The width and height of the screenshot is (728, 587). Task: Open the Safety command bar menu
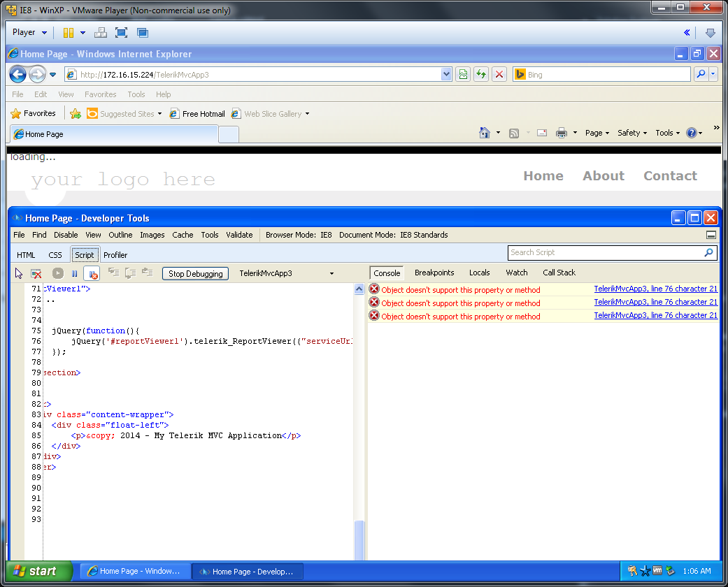(632, 133)
